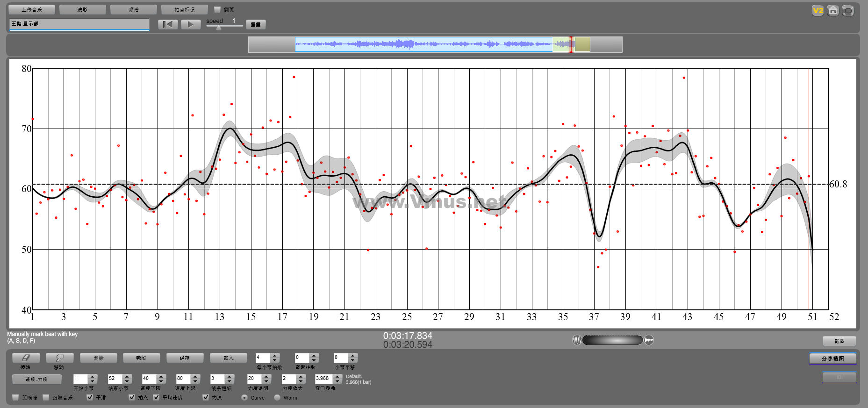The height and width of the screenshot is (408, 868).
Task: Click the speed slider handle
Action: coord(218,27)
